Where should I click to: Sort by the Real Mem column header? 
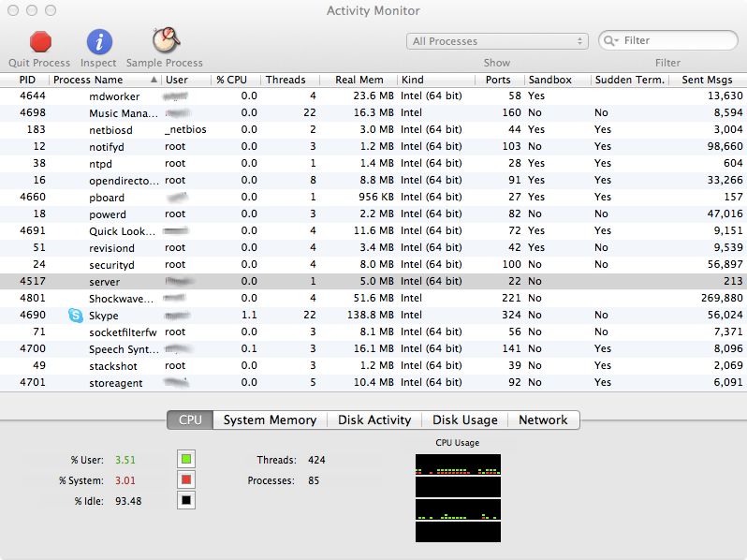coord(359,80)
